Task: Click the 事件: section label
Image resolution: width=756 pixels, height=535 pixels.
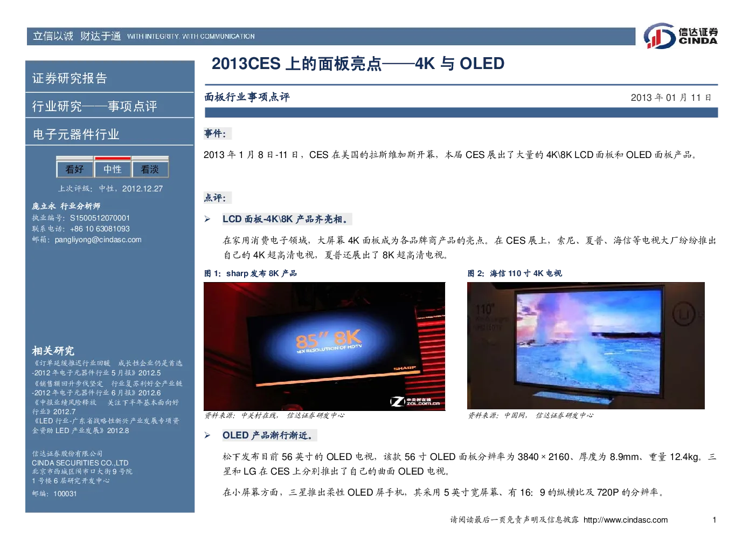Action: coord(215,133)
